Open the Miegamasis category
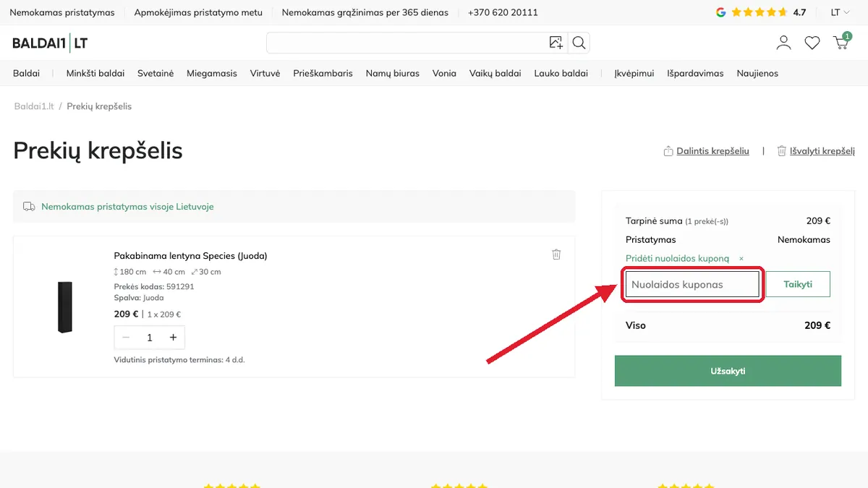 pyautogui.click(x=212, y=73)
